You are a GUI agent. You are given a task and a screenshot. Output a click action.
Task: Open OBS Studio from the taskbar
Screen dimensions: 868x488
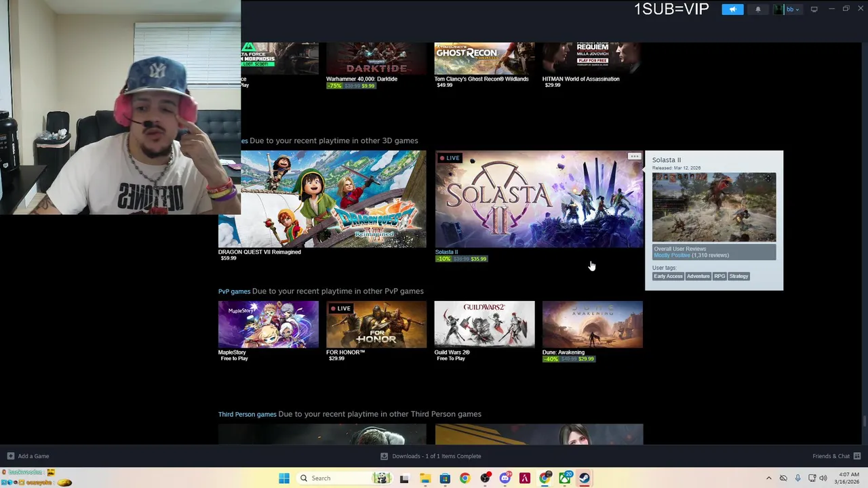tap(485, 479)
